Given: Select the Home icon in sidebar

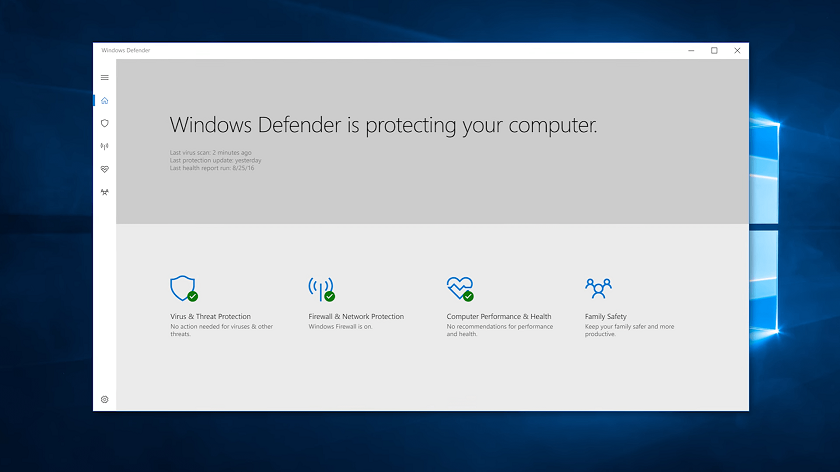Looking at the screenshot, I should (x=104, y=101).
